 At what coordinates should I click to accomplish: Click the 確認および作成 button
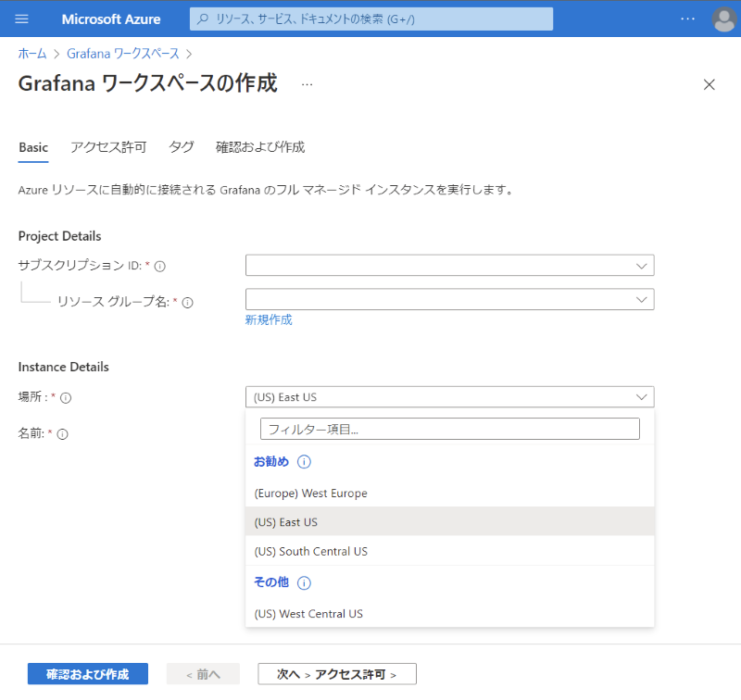point(88,674)
